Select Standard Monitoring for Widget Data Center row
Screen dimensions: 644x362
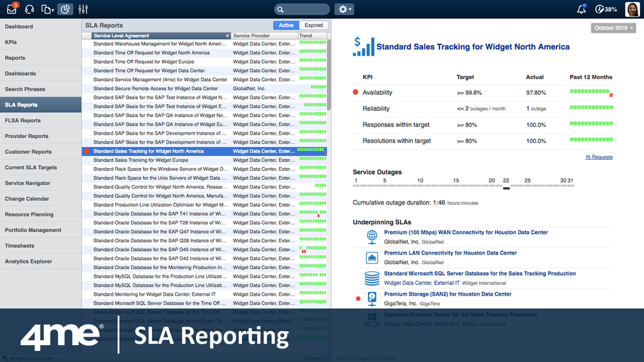point(204,294)
